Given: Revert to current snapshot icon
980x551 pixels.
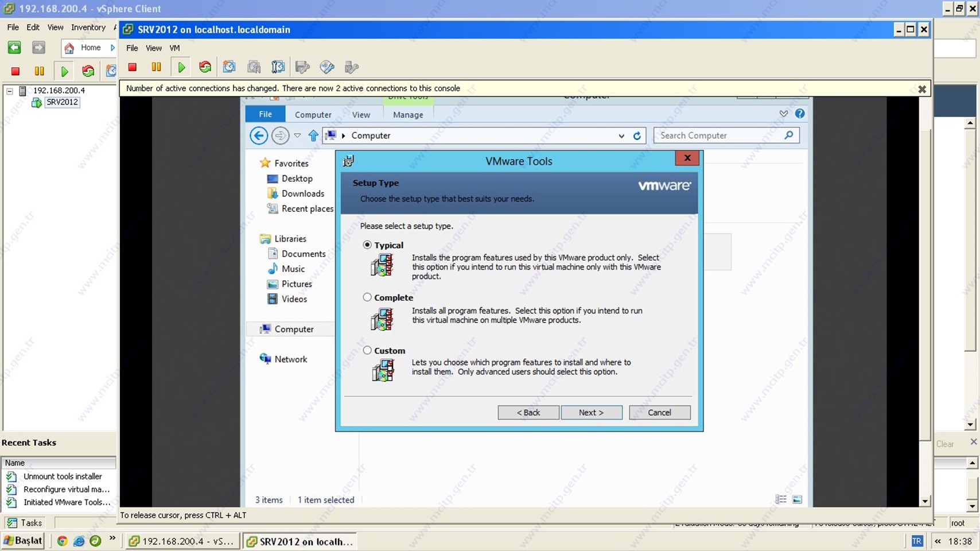Looking at the screenshot, I should [x=254, y=67].
